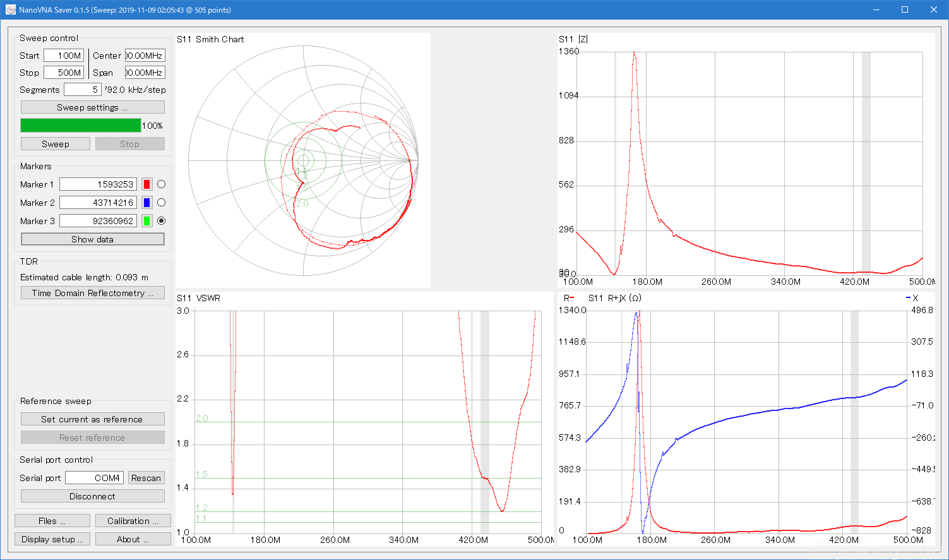Screen dimensions: 949x560
Task: Start a sweep with Sweep button
Action: pos(56,144)
